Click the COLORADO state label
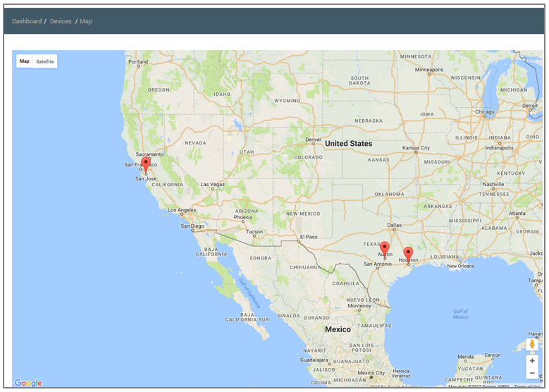 click(x=308, y=157)
